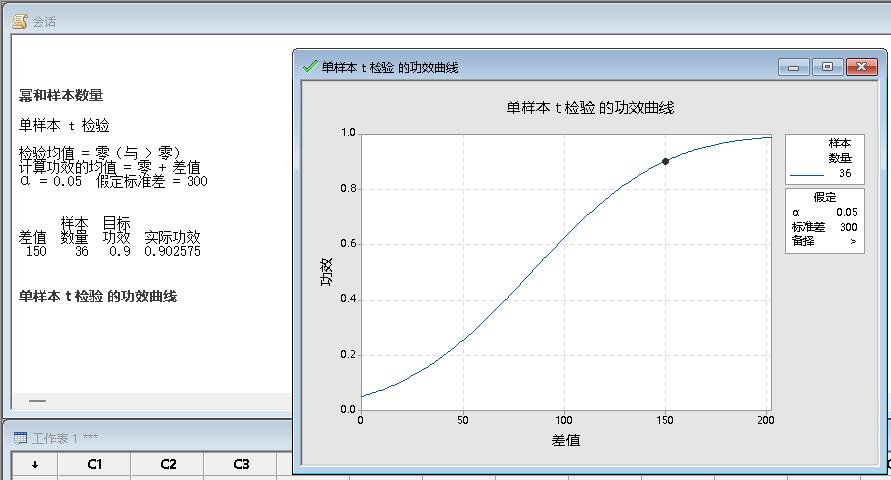The width and height of the screenshot is (891, 480).
Task: Click the 单样本 t 检验 line in session
Action: click(x=64, y=125)
